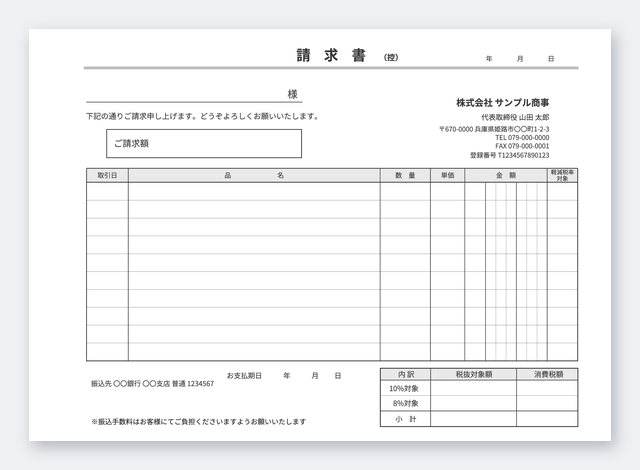
Task: Click the 8%対象 row label
Action: (x=405, y=403)
